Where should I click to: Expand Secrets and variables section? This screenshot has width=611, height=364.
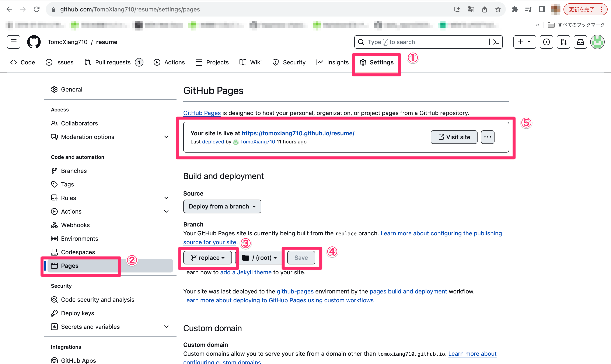click(166, 327)
